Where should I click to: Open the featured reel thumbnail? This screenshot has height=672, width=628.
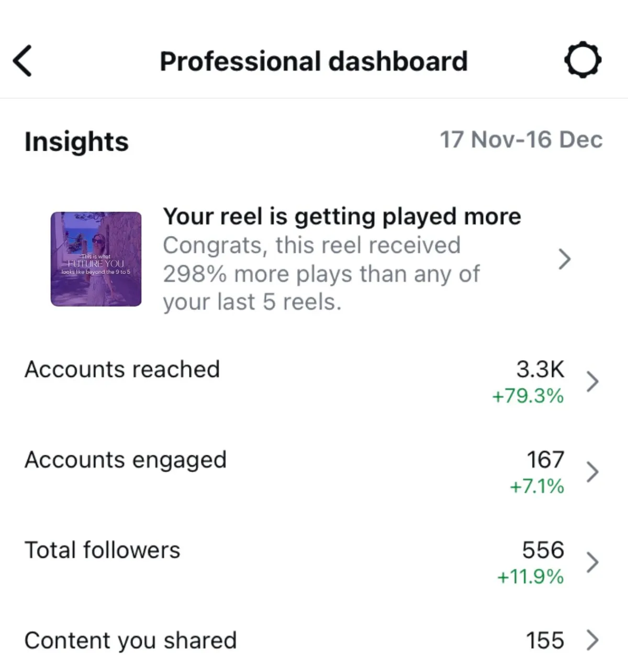click(96, 259)
